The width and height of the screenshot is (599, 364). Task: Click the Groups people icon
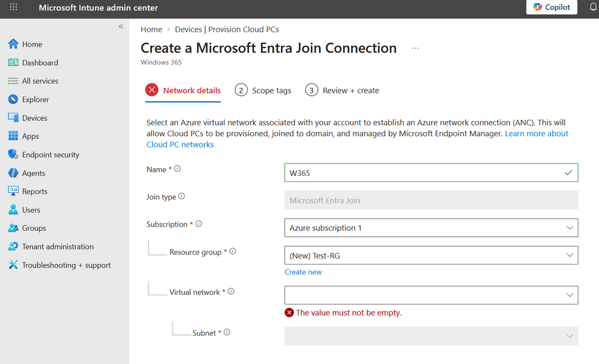point(13,228)
